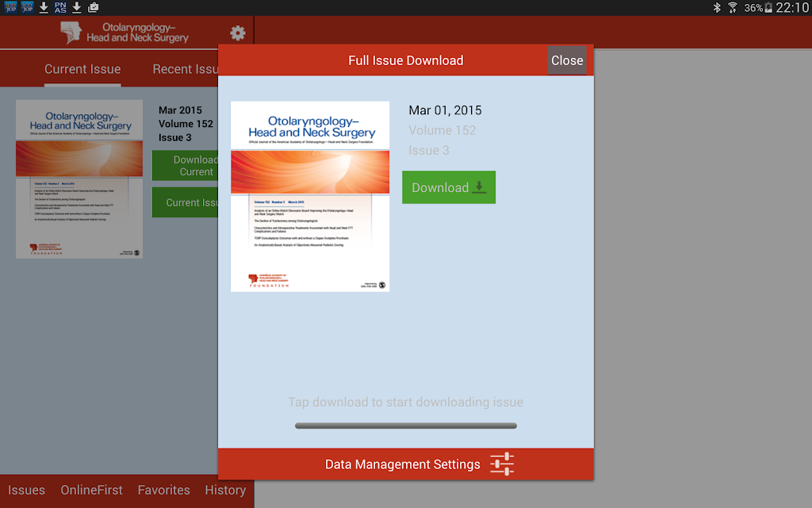Switch to Current Issue tab
Screen dimensions: 812x508
click(82, 69)
